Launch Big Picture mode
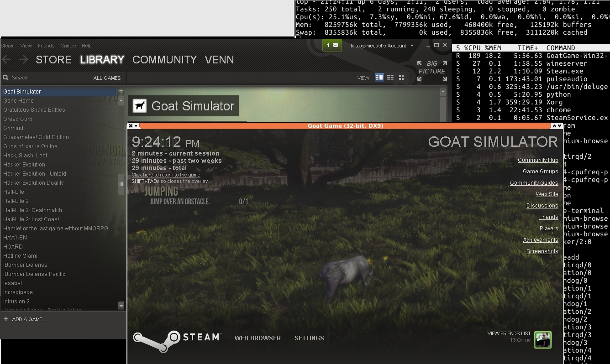 pyautogui.click(x=432, y=71)
